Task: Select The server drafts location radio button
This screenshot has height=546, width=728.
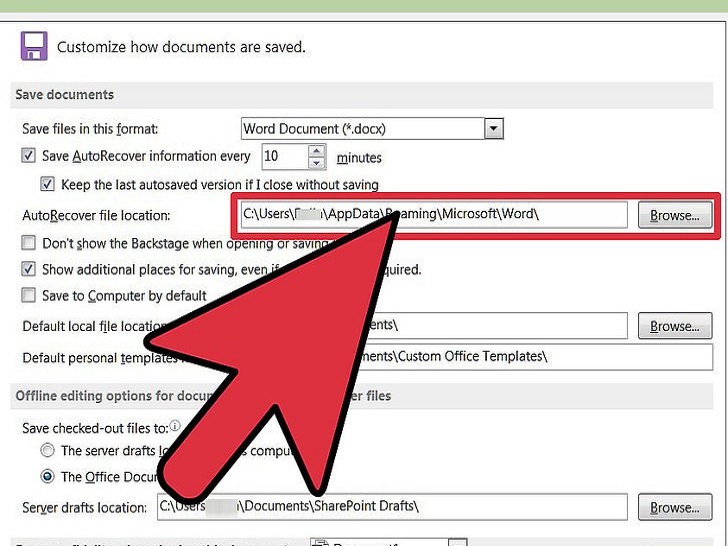Action: [x=47, y=450]
